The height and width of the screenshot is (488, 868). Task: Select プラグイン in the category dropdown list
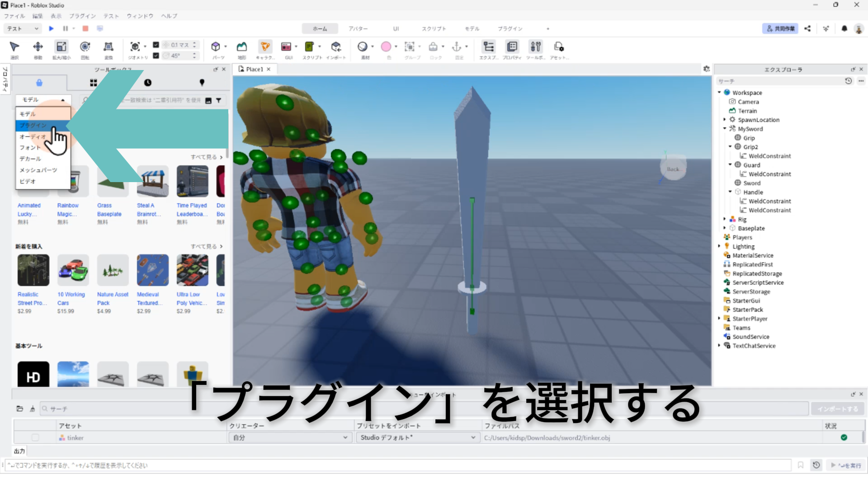click(33, 125)
